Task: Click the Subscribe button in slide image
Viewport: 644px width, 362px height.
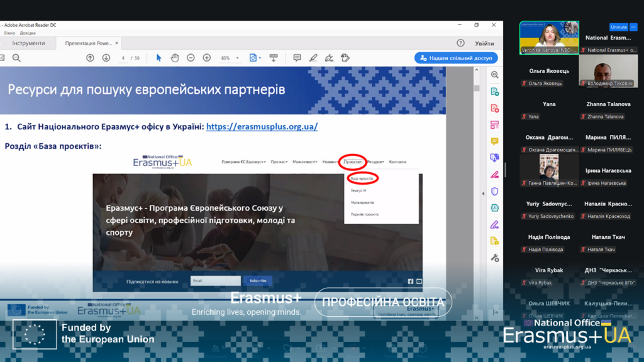Action: pos(258,281)
